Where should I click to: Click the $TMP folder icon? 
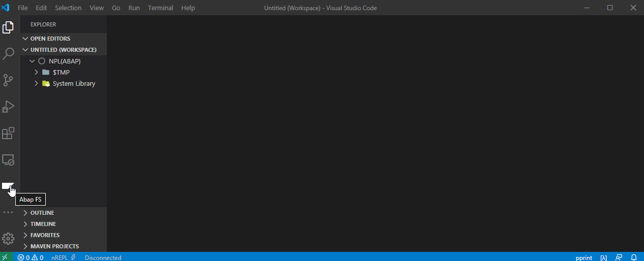click(x=46, y=72)
